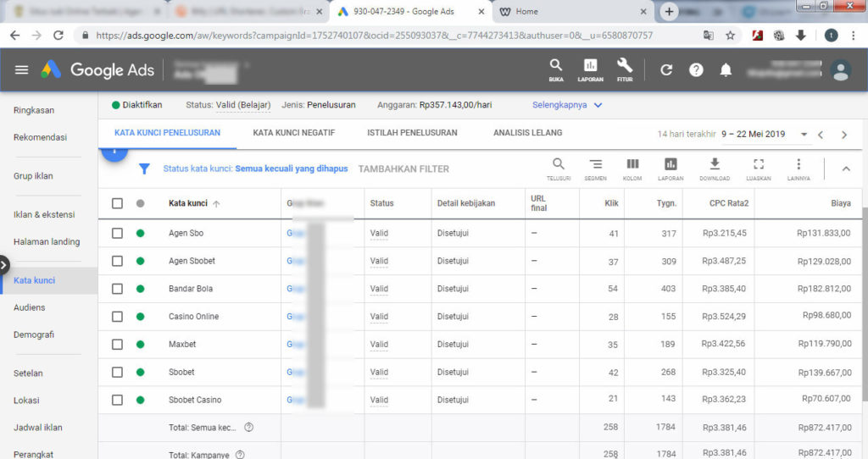Click the DOWNLOAD icon in table toolbar
The image size is (868, 459).
click(x=715, y=168)
